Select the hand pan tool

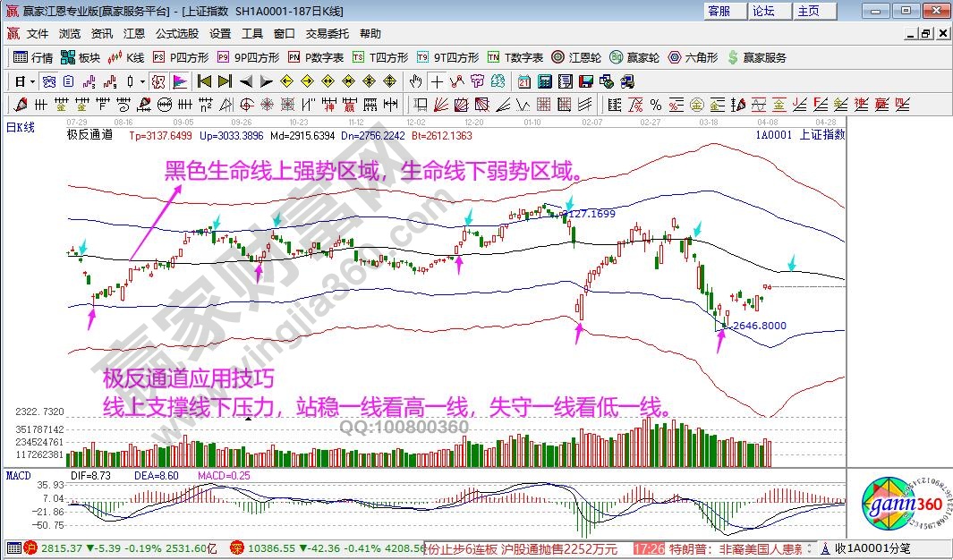tap(415, 81)
